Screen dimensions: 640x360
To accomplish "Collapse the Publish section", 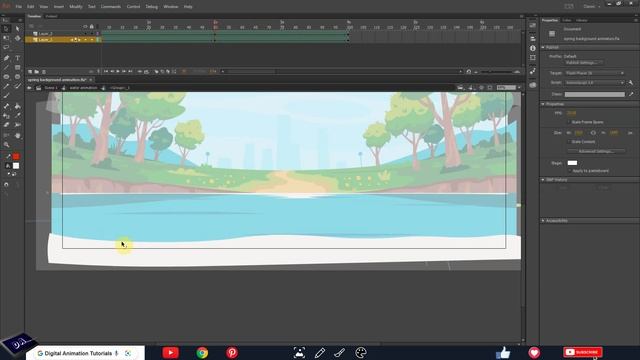I will coord(543,47).
